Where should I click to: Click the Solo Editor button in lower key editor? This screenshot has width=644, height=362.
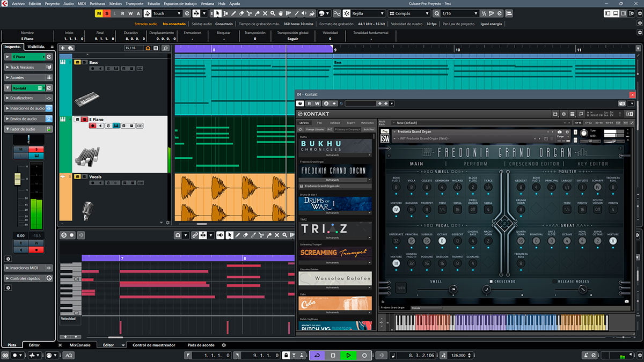point(64,235)
